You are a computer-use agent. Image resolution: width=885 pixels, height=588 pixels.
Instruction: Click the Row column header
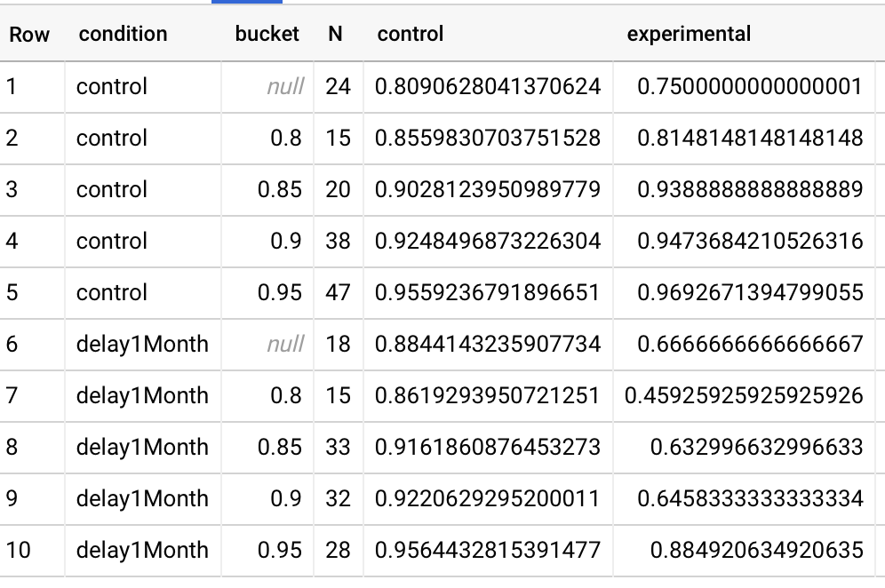point(29,35)
